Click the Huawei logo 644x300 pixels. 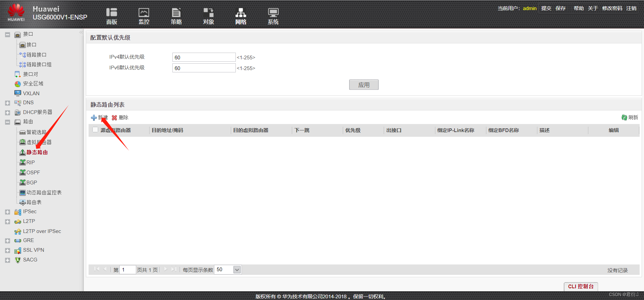click(x=16, y=12)
